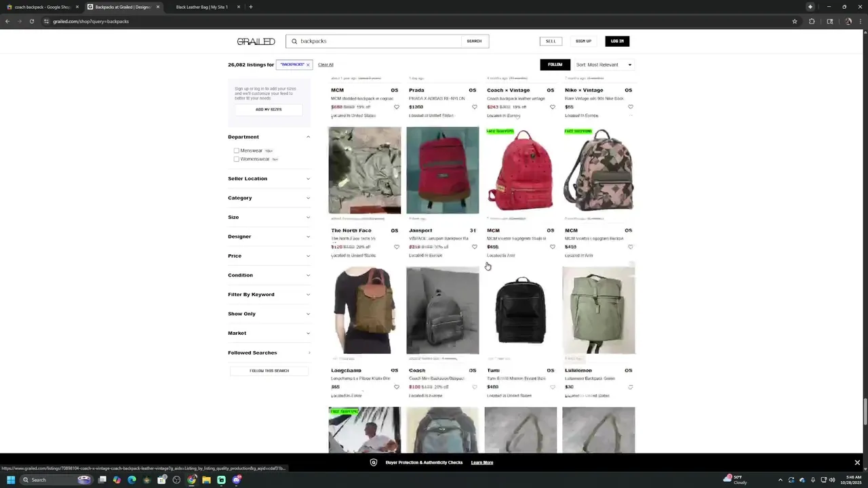Favorite the Coach × Vintage listing heart
The width and height of the screenshot is (868, 488).
pyautogui.click(x=553, y=107)
